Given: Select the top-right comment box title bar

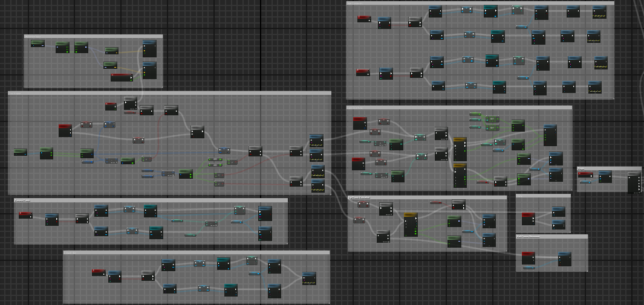Looking at the screenshot, I should coord(480,4).
